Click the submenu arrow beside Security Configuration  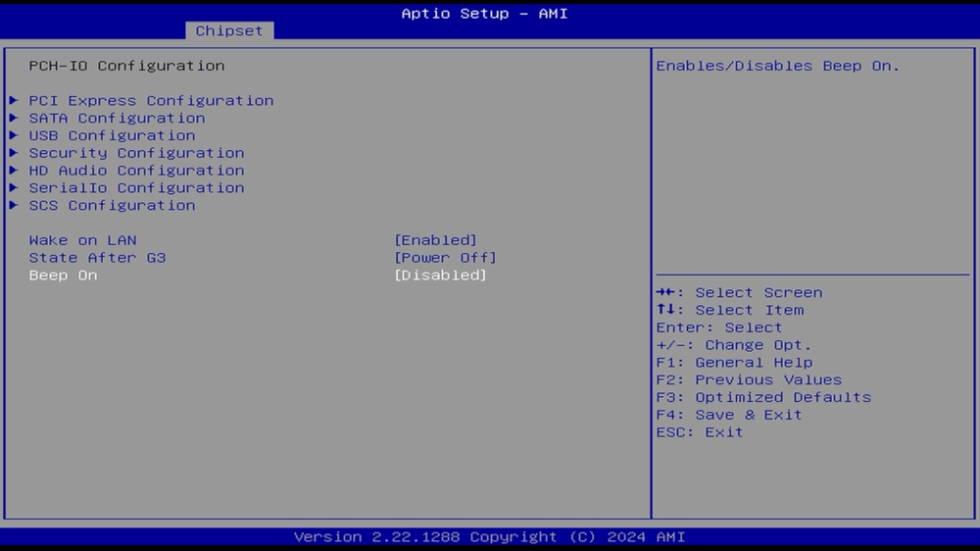(14, 153)
